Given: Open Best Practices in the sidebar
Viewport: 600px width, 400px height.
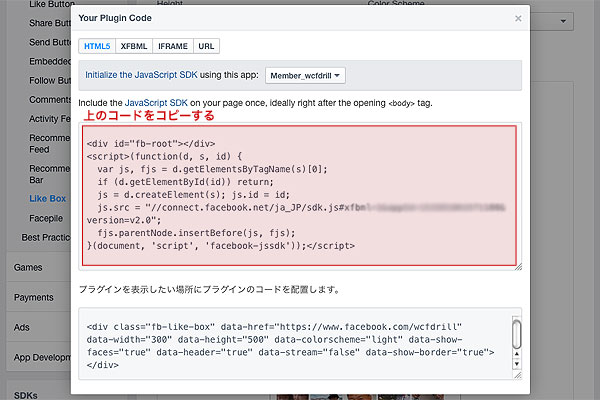Looking at the screenshot, I should pyautogui.click(x=46, y=237).
